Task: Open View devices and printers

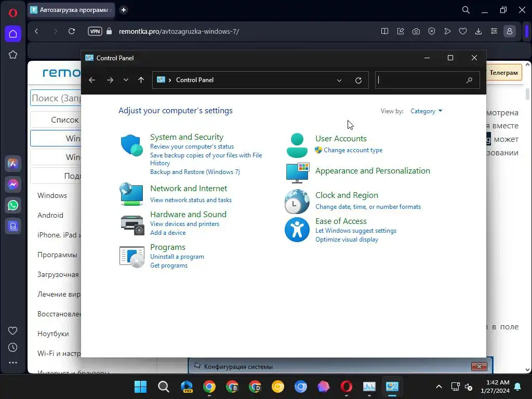Action: click(184, 224)
